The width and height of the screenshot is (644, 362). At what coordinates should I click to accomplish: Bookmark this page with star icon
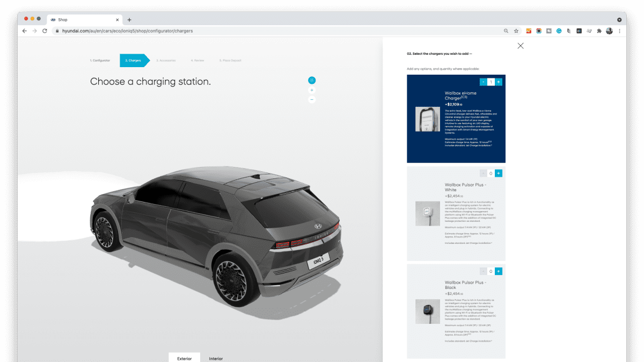click(x=516, y=31)
